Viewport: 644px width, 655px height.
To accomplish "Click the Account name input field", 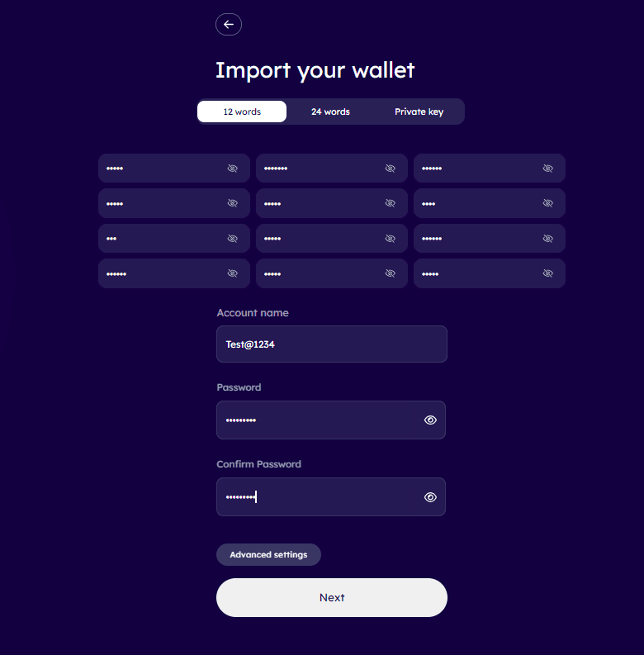I will [x=332, y=344].
